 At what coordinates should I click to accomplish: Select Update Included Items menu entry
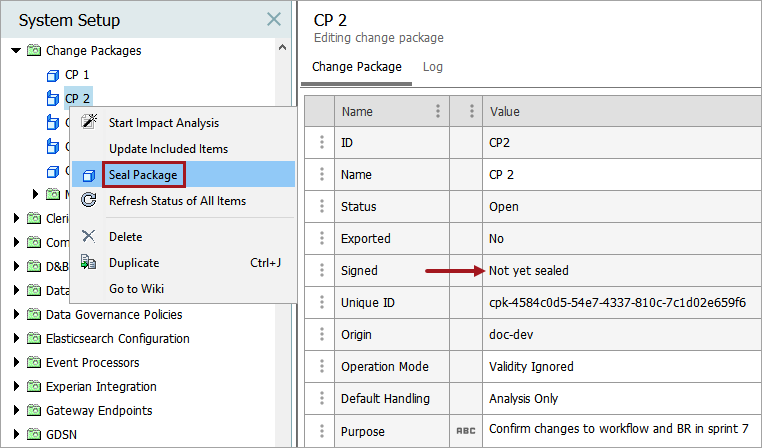point(168,149)
